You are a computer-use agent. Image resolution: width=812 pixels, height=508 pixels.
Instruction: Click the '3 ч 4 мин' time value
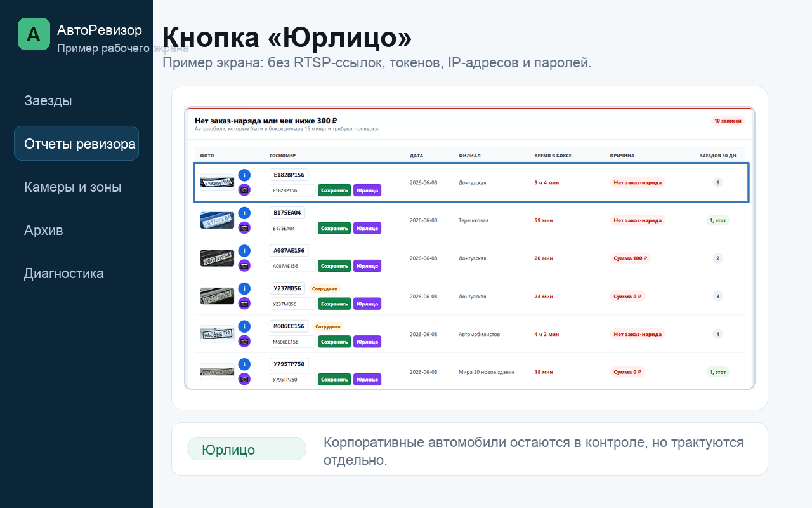click(x=547, y=182)
